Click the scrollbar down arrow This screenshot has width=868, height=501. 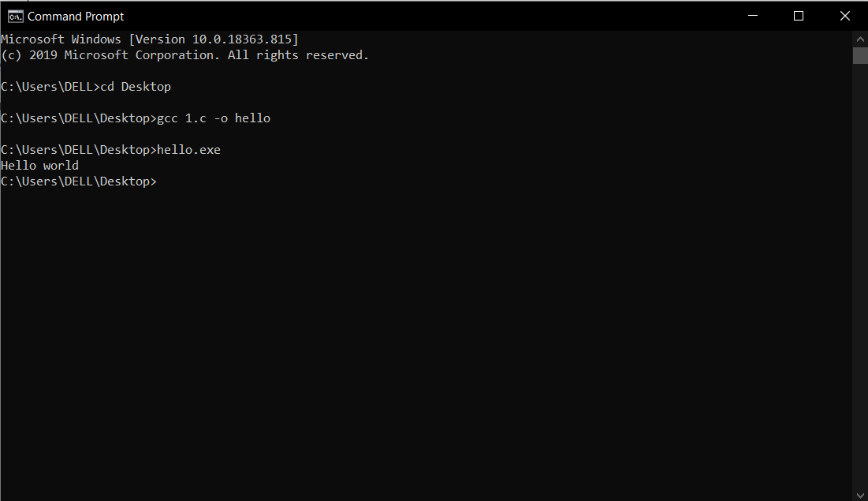(x=860, y=494)
